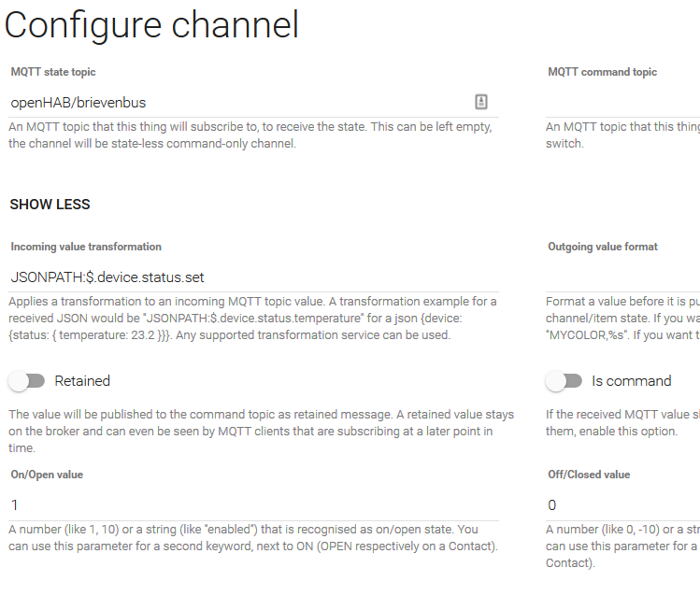Click the MQTT state topic label
This screenshot has height=596, width=700.
(x=53, y=72)
